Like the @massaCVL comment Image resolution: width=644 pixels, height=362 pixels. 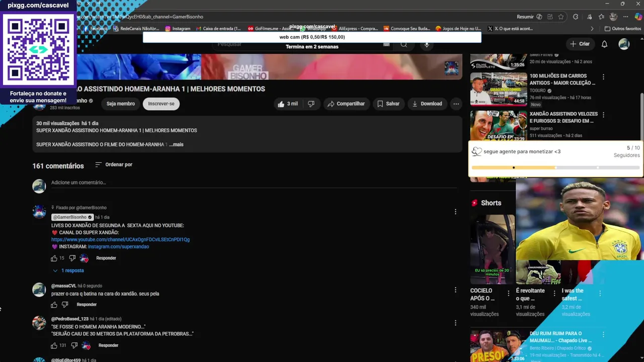coord(54,305)
